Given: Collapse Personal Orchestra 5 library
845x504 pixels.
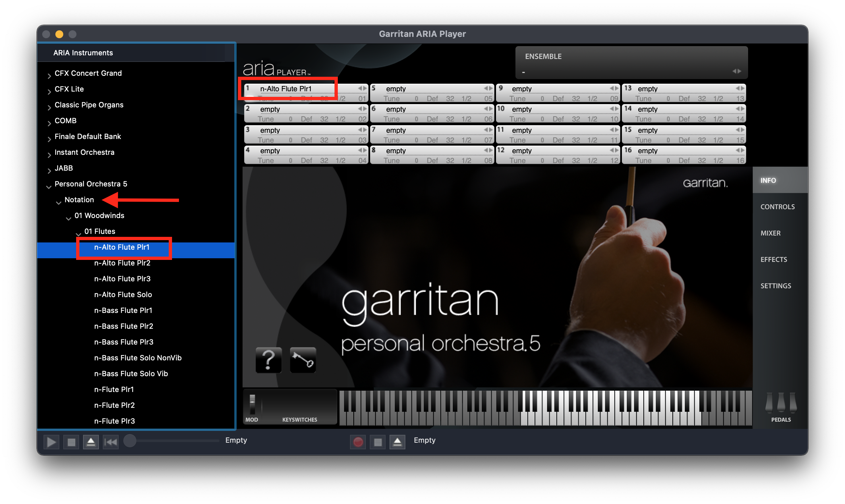Looking at the screenshot, I should coord(49,186).
